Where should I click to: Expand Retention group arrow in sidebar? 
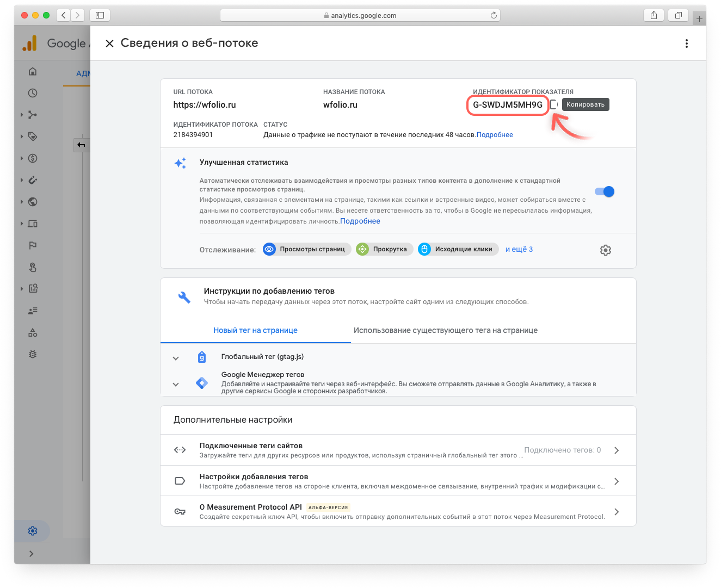[x=21, y=180]
